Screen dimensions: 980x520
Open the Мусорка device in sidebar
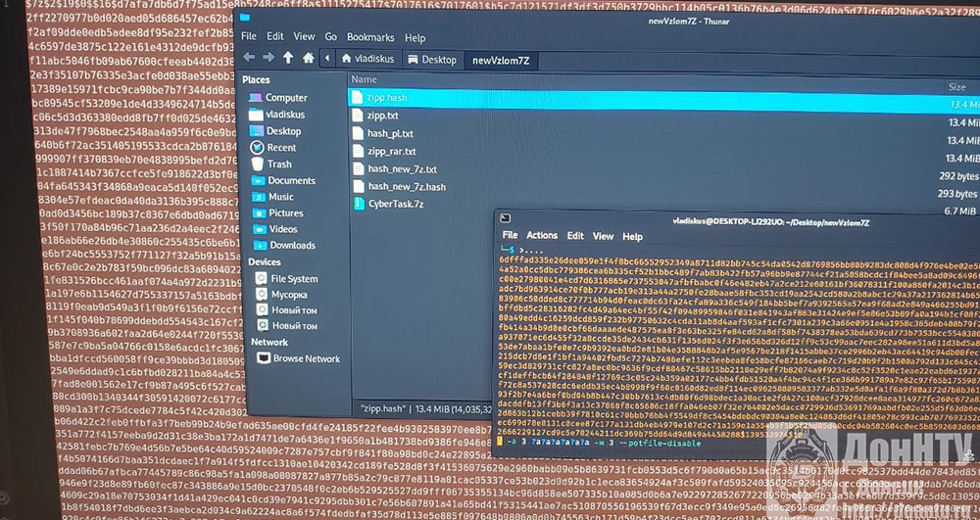click(x=288, y=295)
